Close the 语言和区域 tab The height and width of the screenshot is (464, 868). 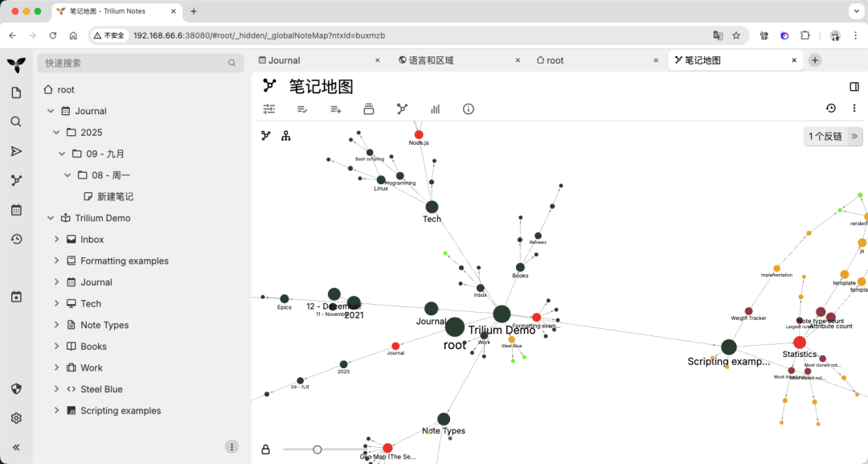pos(518,60)
